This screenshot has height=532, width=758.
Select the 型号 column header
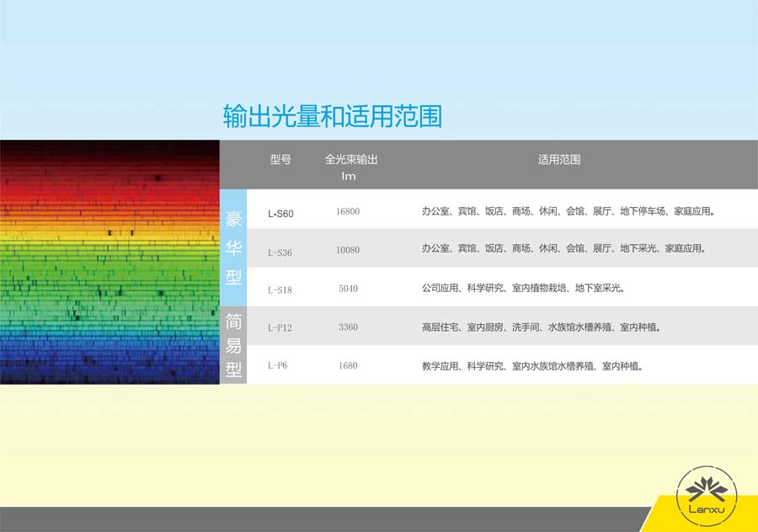point(280,159)
